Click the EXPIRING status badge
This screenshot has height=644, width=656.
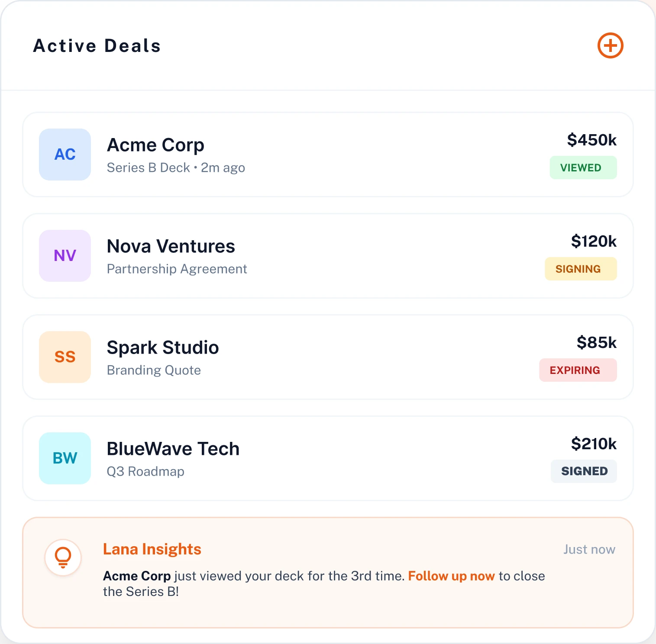pos(578,370)
